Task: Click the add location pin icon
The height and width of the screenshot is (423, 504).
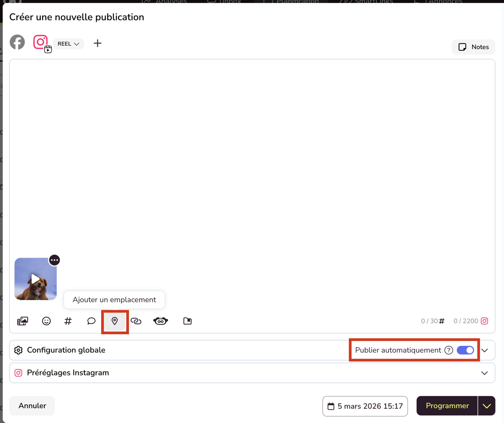Action: pos(115,321)
